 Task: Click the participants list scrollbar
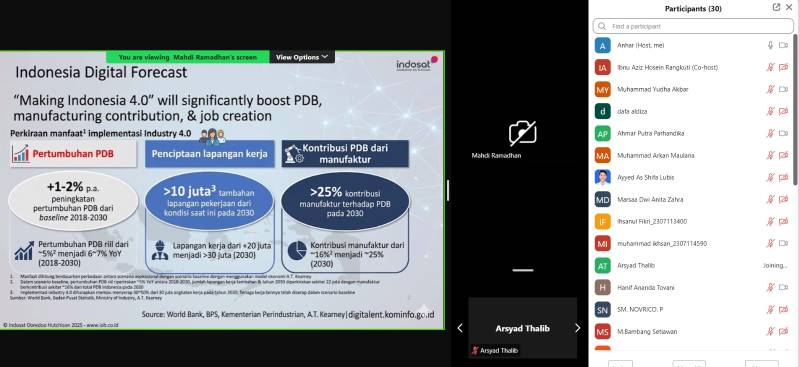click(795, 109)
